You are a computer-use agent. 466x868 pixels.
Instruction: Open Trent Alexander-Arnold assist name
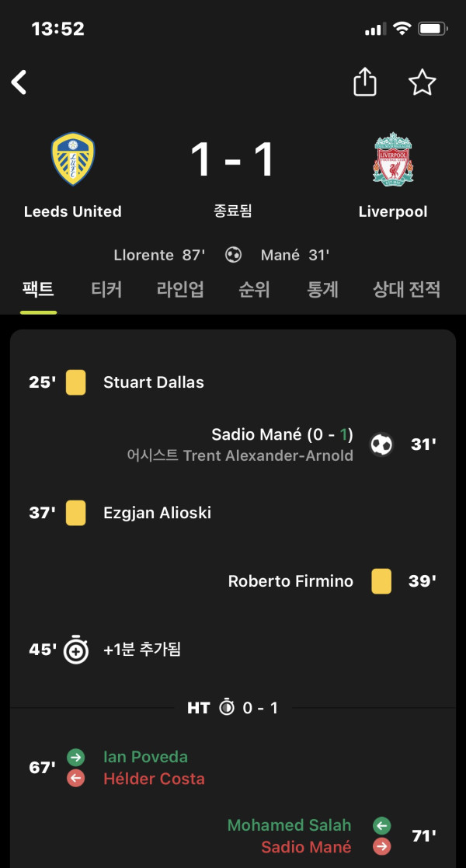click(x=268, y=455)
